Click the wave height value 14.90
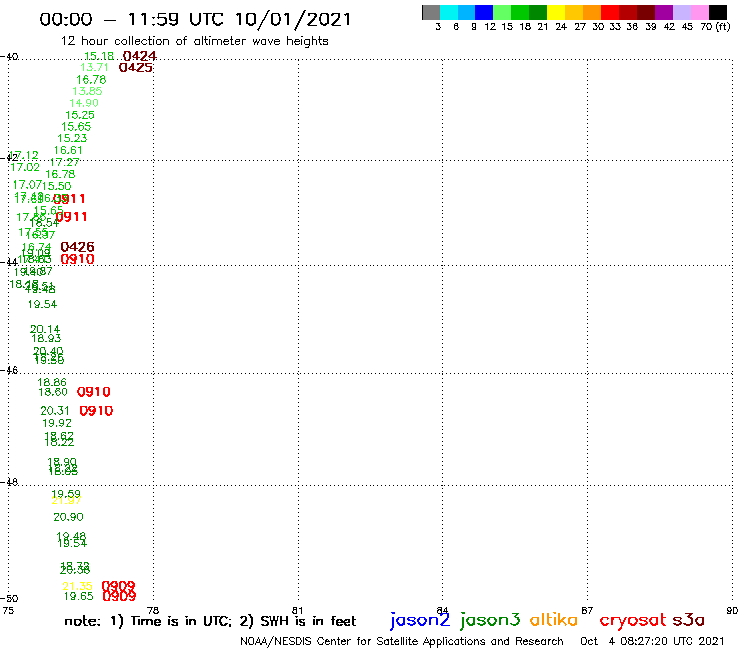 click(84, 103)
